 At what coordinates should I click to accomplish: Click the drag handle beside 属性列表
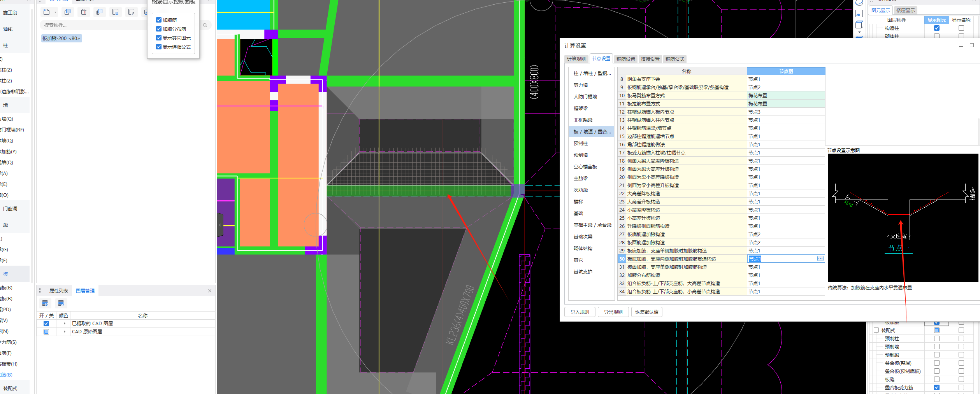(40, 291)
